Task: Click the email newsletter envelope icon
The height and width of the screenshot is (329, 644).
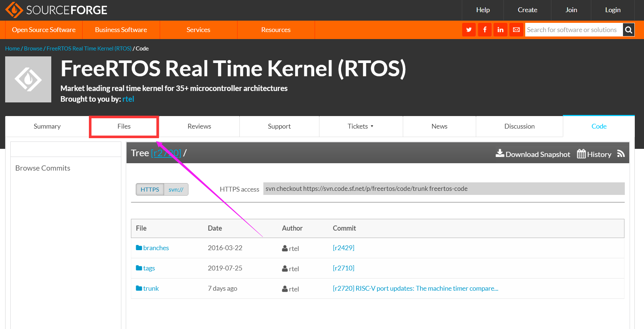Action: [x=516, y=30]
